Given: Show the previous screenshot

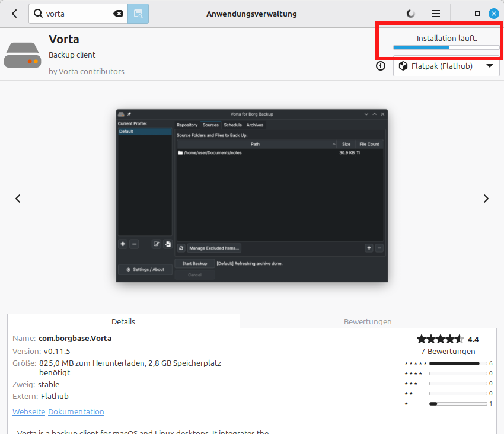Looking at the screenshot, I should (x=18, y=199).
